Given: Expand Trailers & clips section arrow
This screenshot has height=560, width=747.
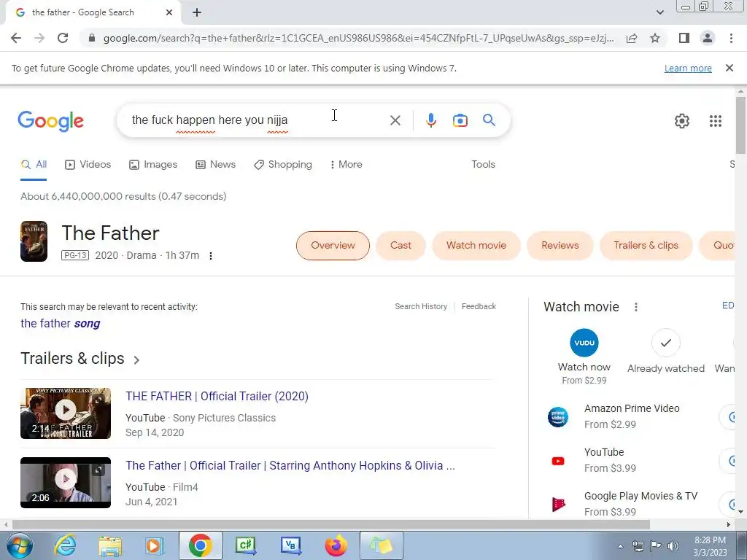Looking at the screenshot, I should click(x=136, y=360).
